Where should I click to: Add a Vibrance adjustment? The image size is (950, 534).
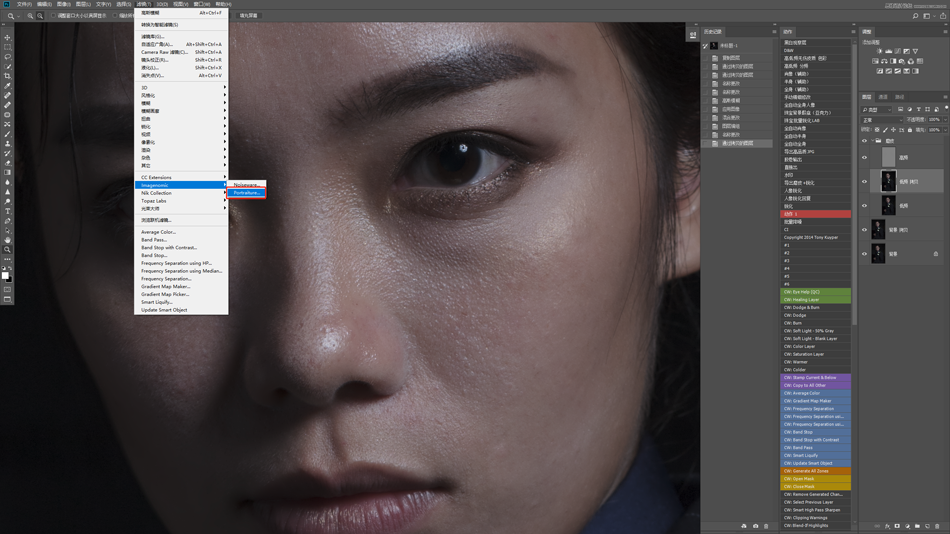click(915, 52)
